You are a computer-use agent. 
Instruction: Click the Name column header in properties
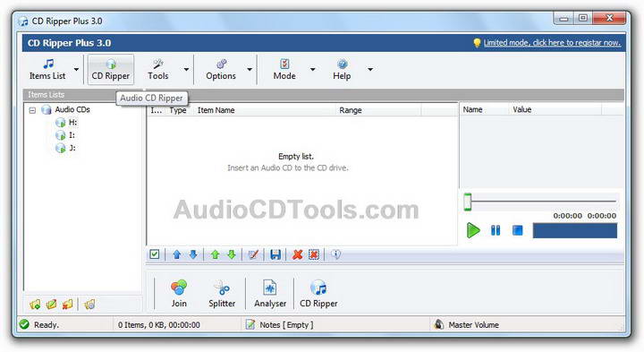click(473, 109)
